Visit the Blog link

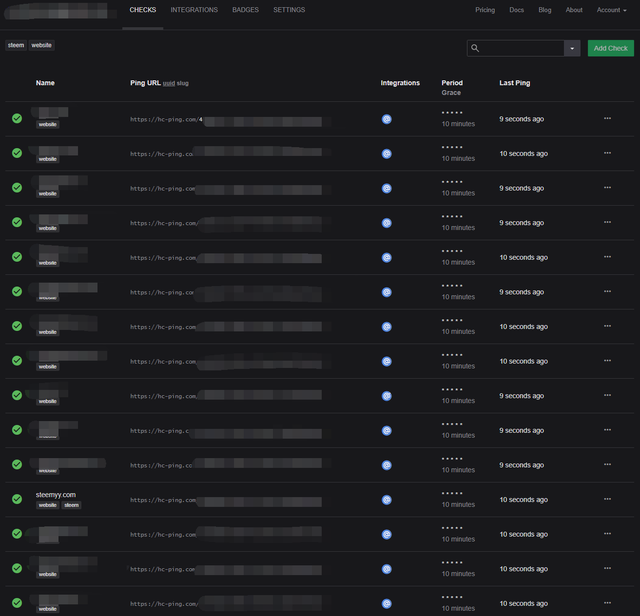(x=544, y=10)
